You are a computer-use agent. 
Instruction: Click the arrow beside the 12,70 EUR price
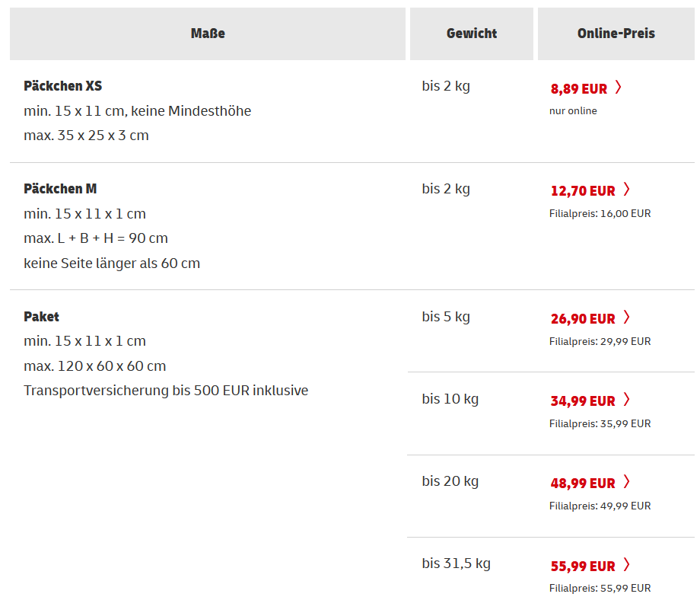pos(626,190)
